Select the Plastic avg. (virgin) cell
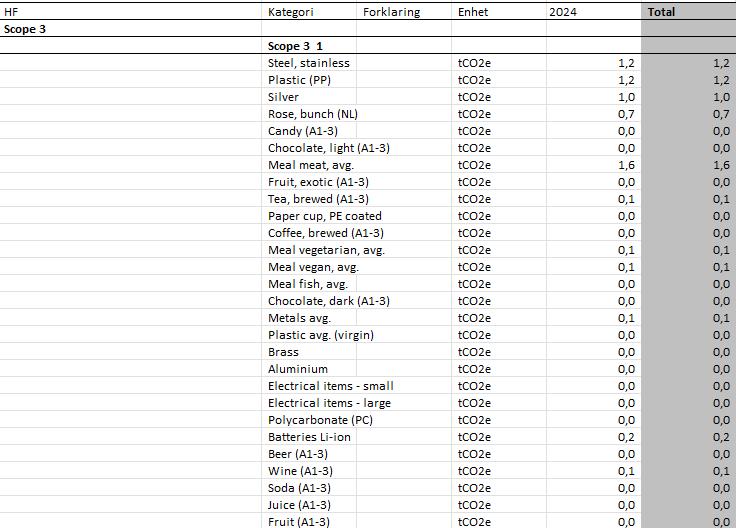The image size is (736, 528). pyautogui.click(x=321, y=335)
